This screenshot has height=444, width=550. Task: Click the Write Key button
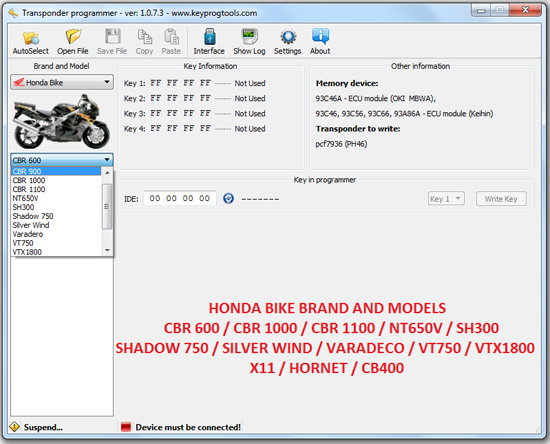(501, 199)
